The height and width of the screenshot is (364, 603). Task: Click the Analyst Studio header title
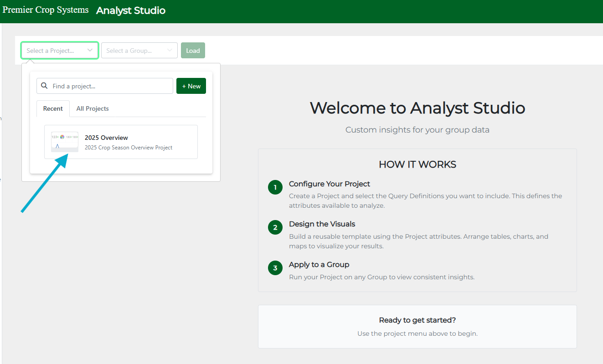click(131, 10)
